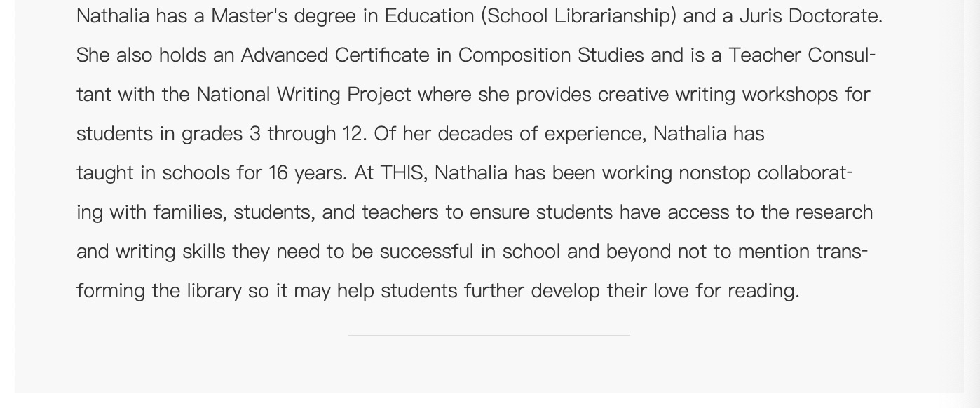Screen dimensions: 980x408
Task: Click the word "THIS" in the paragraph
Action: tap(402, 172)
